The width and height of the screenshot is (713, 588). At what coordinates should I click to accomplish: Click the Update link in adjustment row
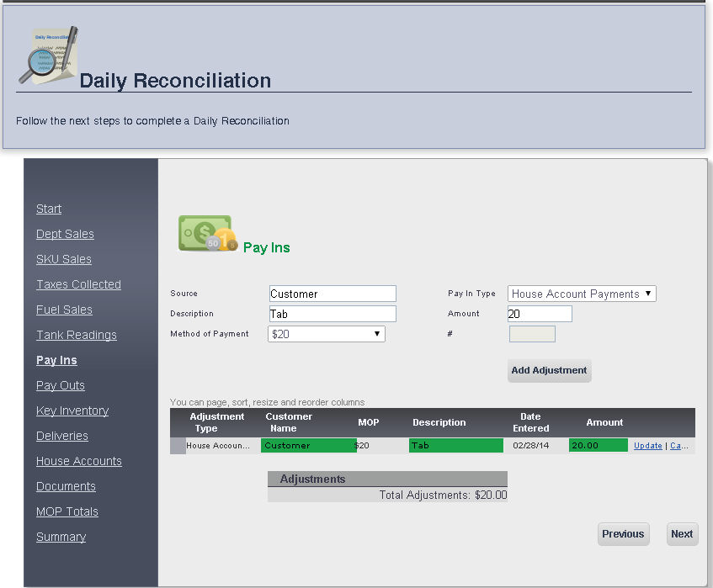tap(648, 446)
